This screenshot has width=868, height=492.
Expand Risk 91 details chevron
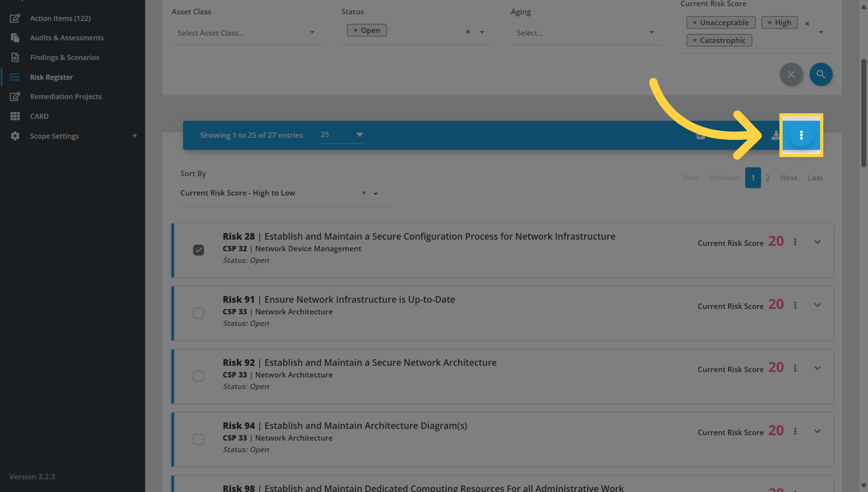tap(817, 305)
